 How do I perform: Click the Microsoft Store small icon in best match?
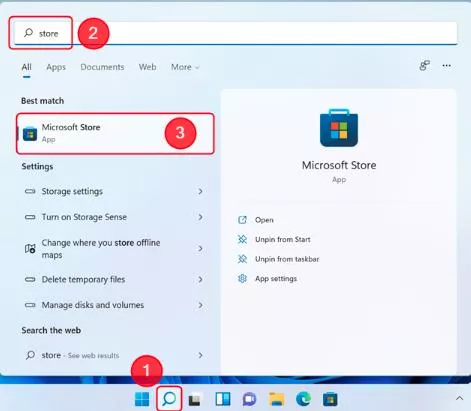pyautogui.click(x=30, y=134)
